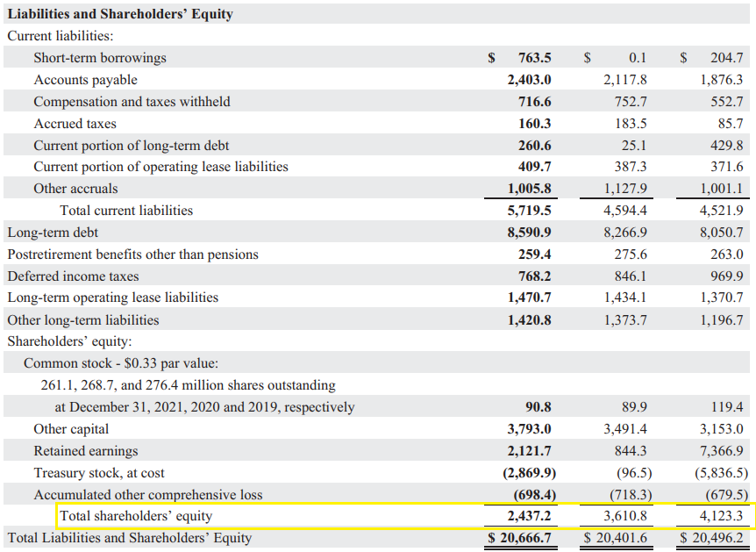
Task: Click the 'Liabilities and Shareholders' Equity' heading
Action: [x=120, y=14]
